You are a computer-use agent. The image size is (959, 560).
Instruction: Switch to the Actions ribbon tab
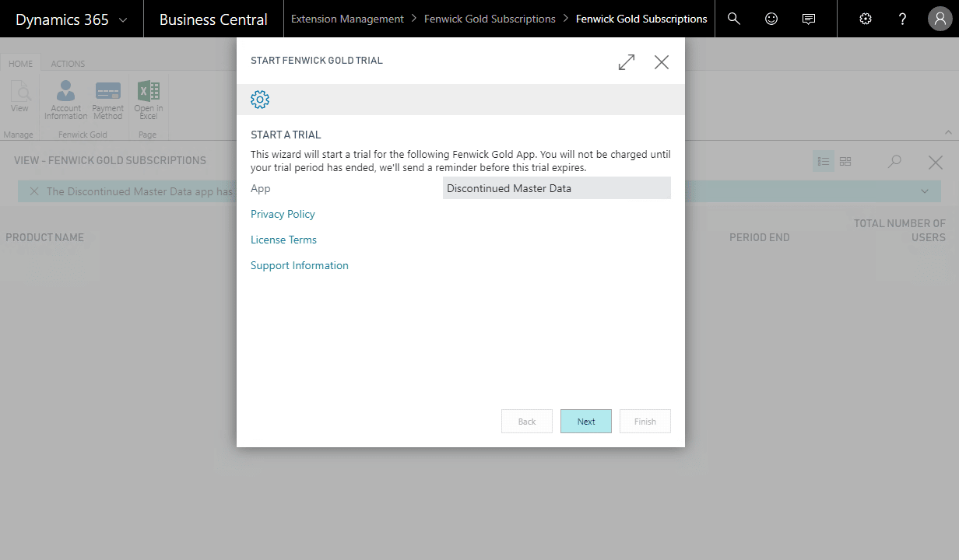coord(68,64)
